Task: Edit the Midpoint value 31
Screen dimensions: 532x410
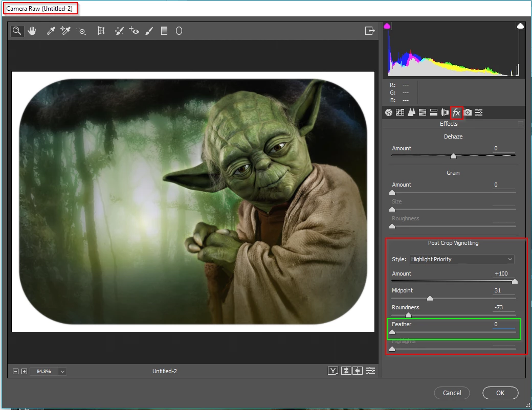Action: point(503,290)
